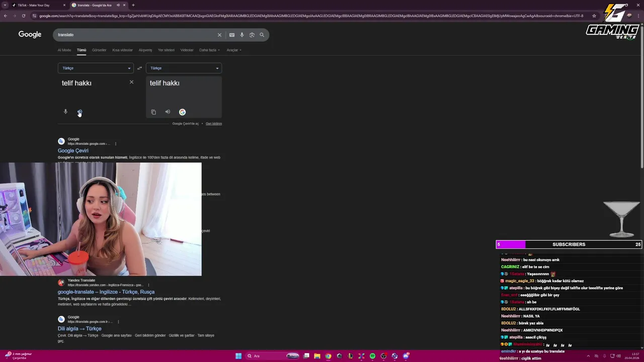This screenshot has height=362, width=644.
Task: Copy the translated text
Action: [x=153, y=112]
